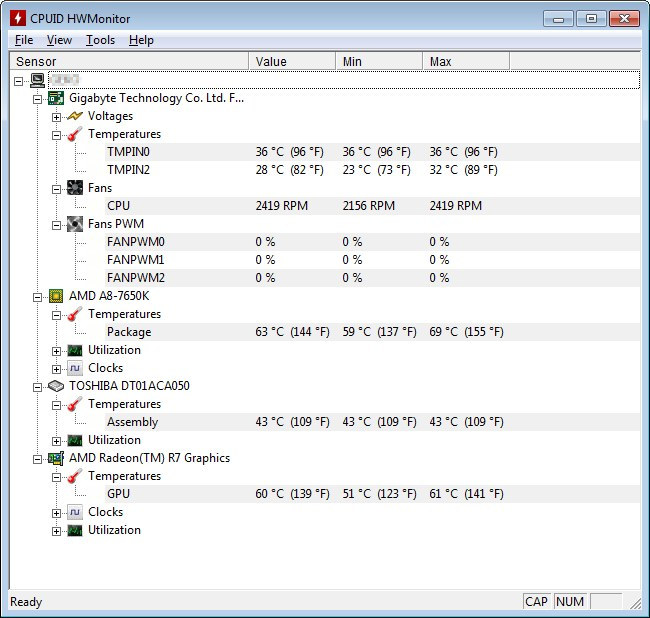Click the 51 °C (123 °F) min value
This screenshot has height=618, width=650.
pos(379,494)
